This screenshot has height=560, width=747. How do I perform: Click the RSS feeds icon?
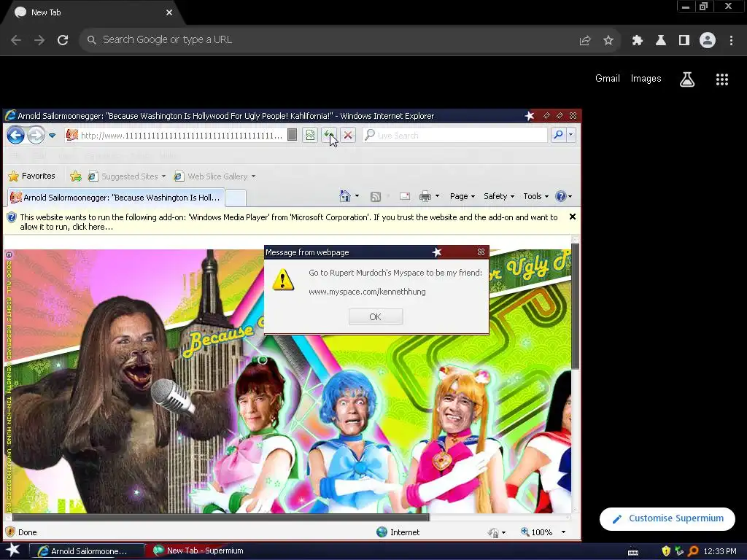[x=376, y=197]
